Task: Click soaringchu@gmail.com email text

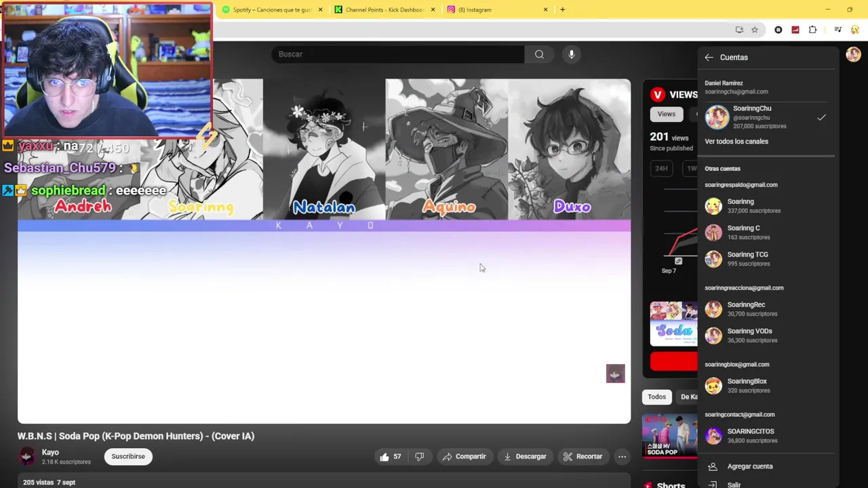Action: (736, 91)
